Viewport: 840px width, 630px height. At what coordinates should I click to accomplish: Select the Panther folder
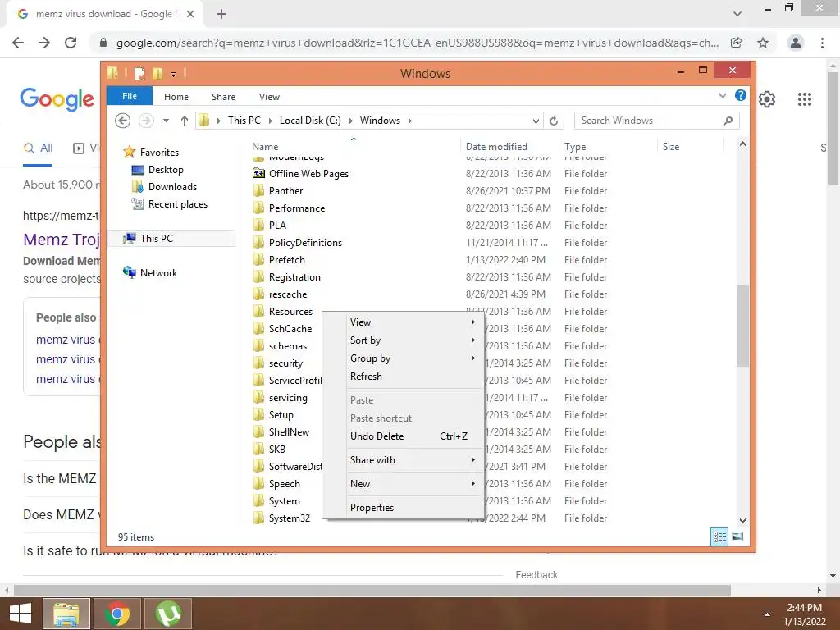coord(286,191)
